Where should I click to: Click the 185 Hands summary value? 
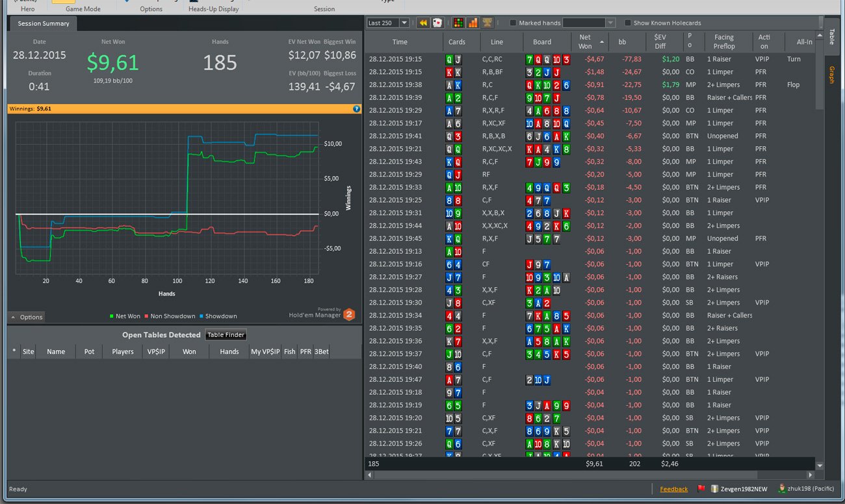pyautogui.click(x=220, y=63)
